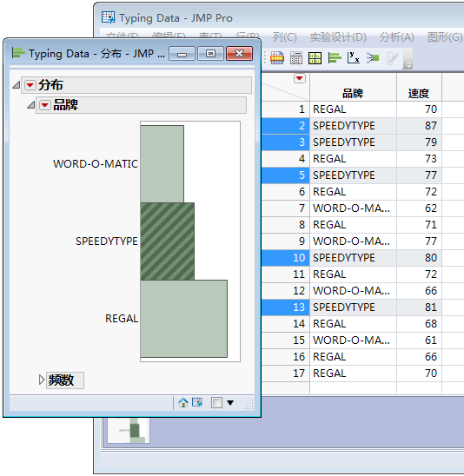Image resolution: width=464 pixels, height=476 pixels.
Task: Open the 实验设计(D) menu
Action: tap(338, 37)
